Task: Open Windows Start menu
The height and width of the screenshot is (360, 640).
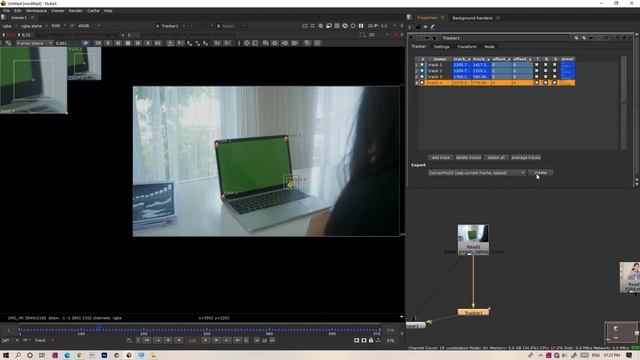Action: tap(6, 356)
